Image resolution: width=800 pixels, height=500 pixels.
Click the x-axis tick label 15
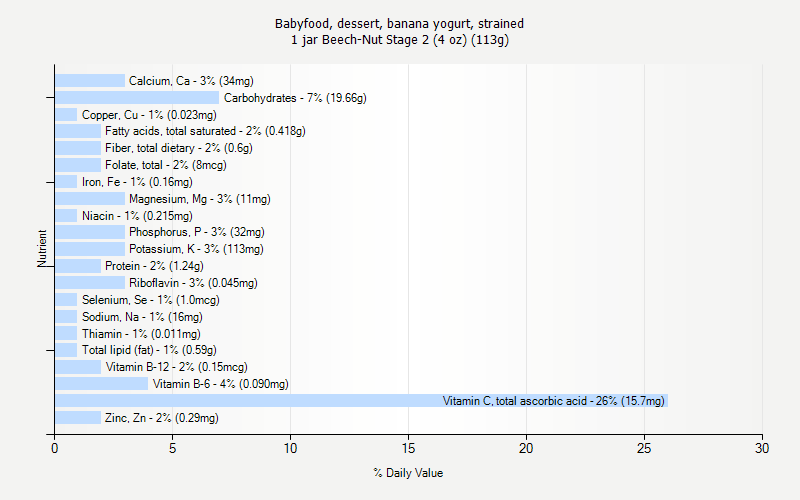pyautogui.click(x=408, y=450)
